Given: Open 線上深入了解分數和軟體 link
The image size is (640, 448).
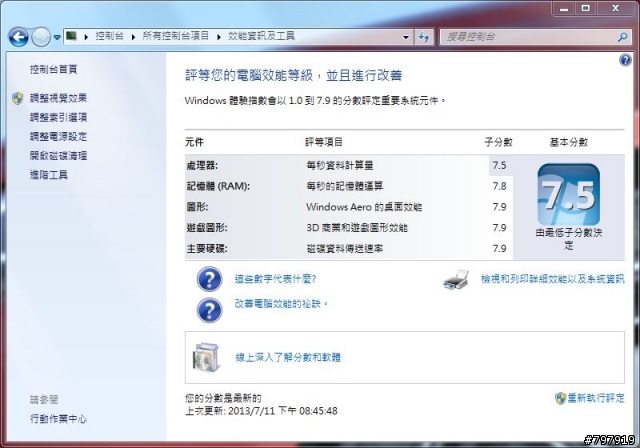Looking at the screenshot, I should [288, 357].
